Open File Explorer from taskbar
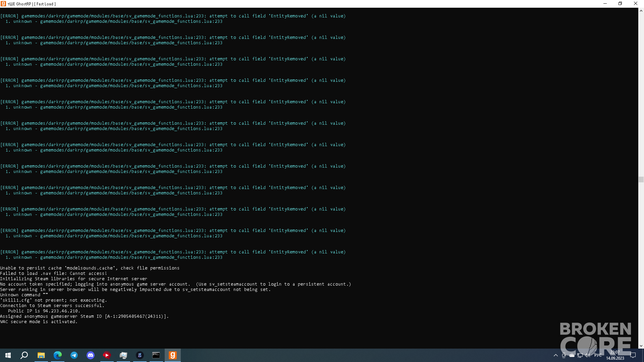The image size is (644, 362). click(41, 355)
